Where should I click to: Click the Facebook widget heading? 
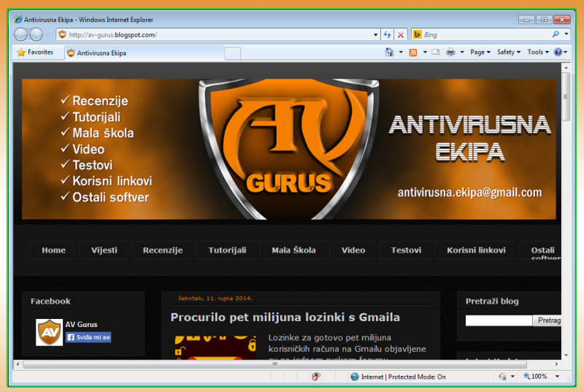[50, 301]
